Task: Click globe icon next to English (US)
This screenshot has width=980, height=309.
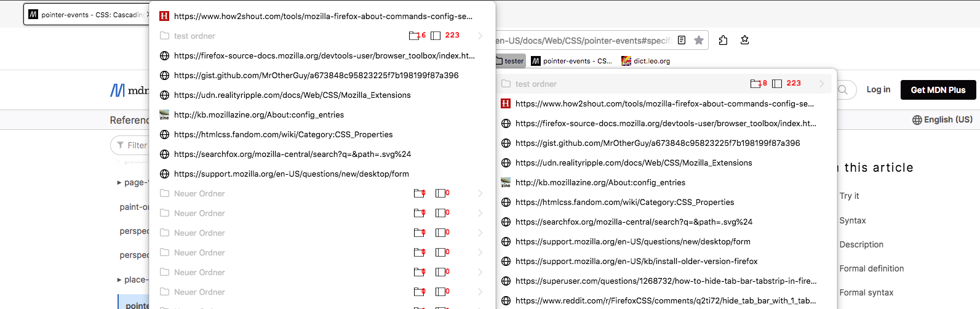Action: coord(917,119)
